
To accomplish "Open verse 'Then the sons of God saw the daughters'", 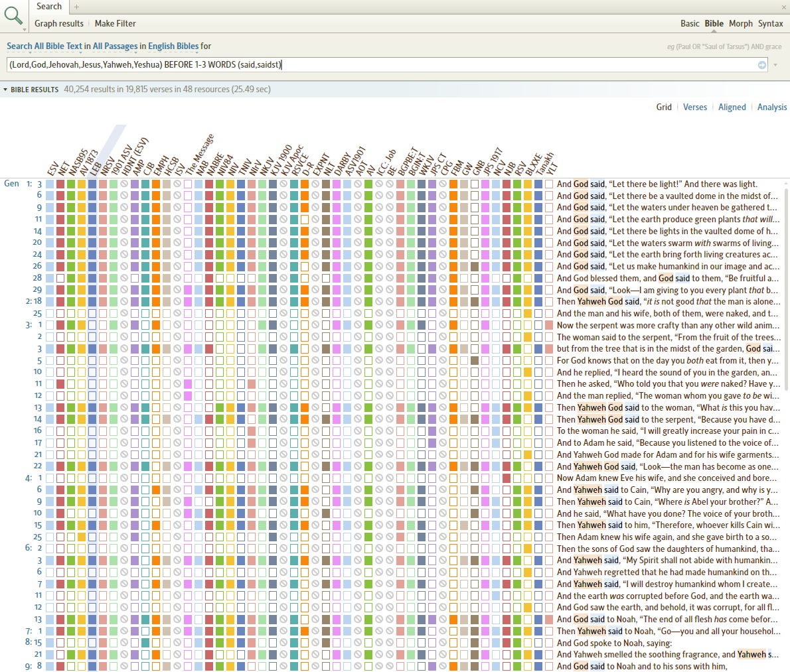I will pyautogui.click(x=668, y=549).
